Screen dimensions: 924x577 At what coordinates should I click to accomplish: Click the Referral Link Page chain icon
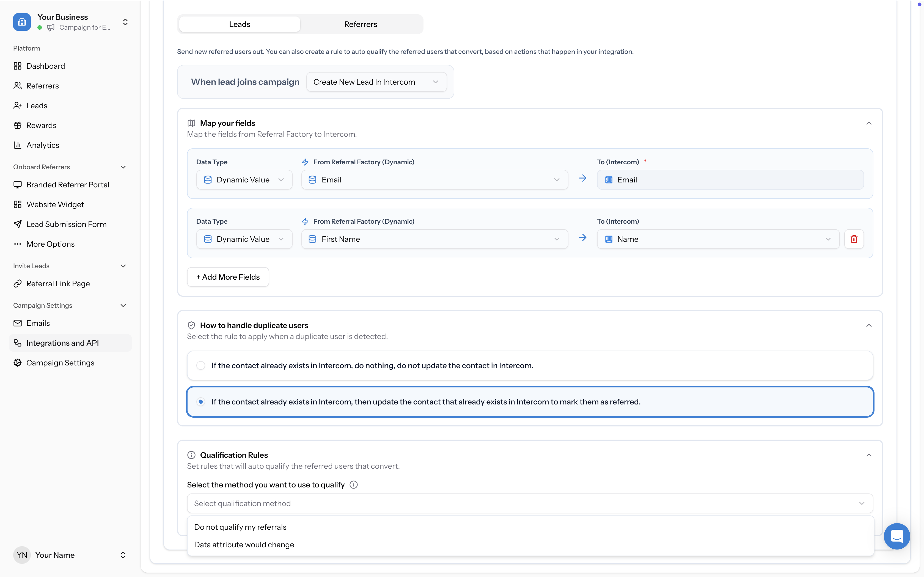18,284
